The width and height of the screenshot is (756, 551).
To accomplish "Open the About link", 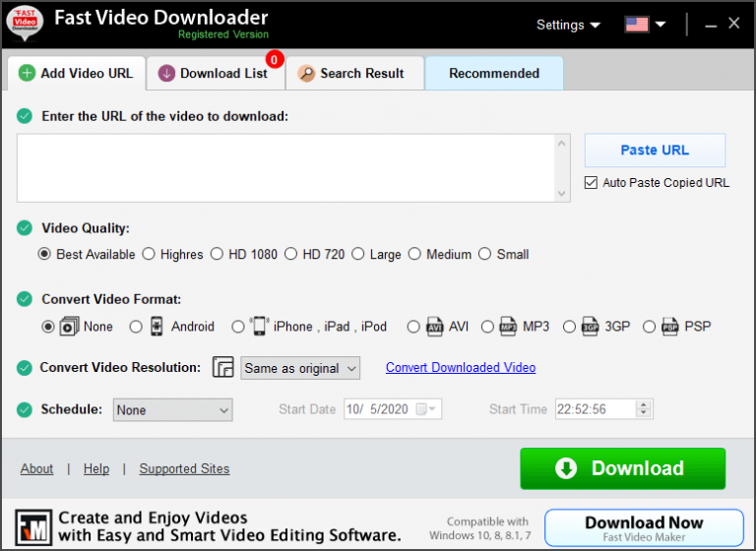I will (x=36, y=468).
